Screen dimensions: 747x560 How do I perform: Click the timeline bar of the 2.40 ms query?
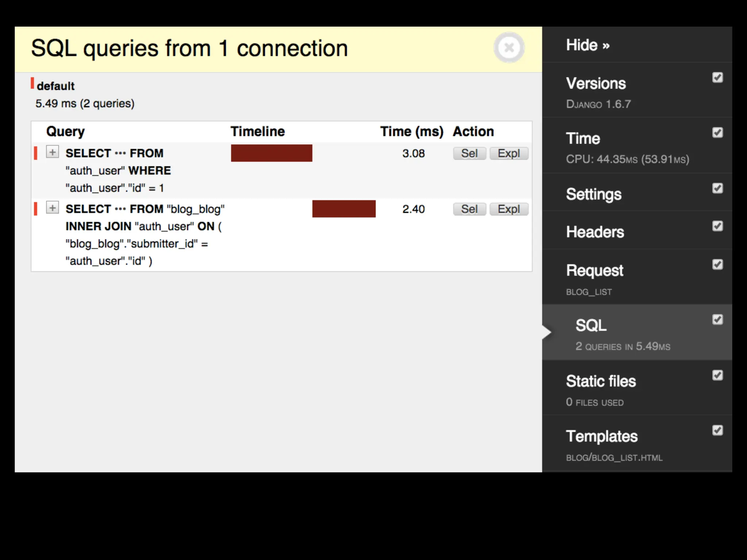tap(344, 209)
